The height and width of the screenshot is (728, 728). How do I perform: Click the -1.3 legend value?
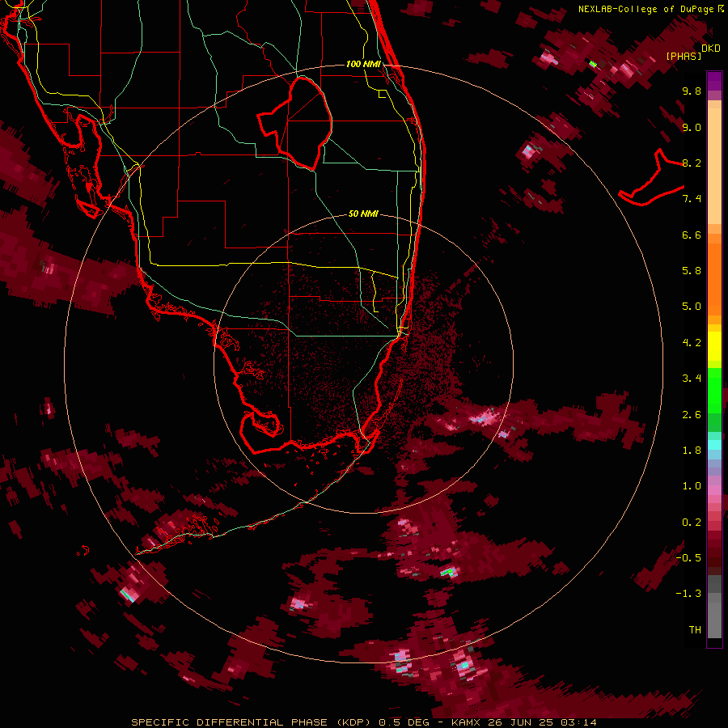(x=688, y=594)
